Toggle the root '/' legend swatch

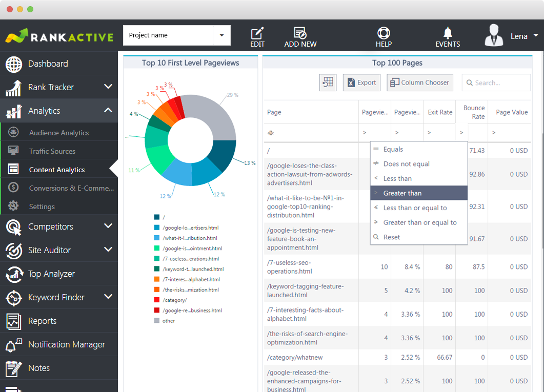point(157,217)
